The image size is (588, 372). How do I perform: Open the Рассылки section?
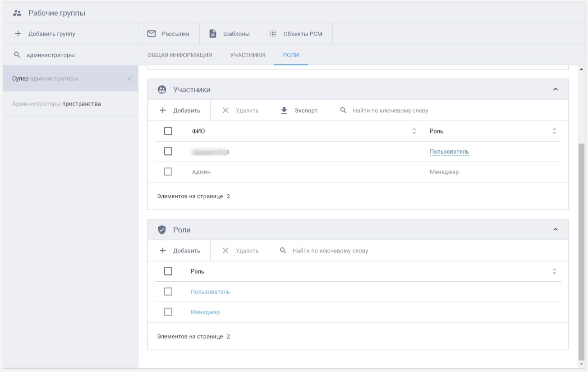click(x=169, y=34)
